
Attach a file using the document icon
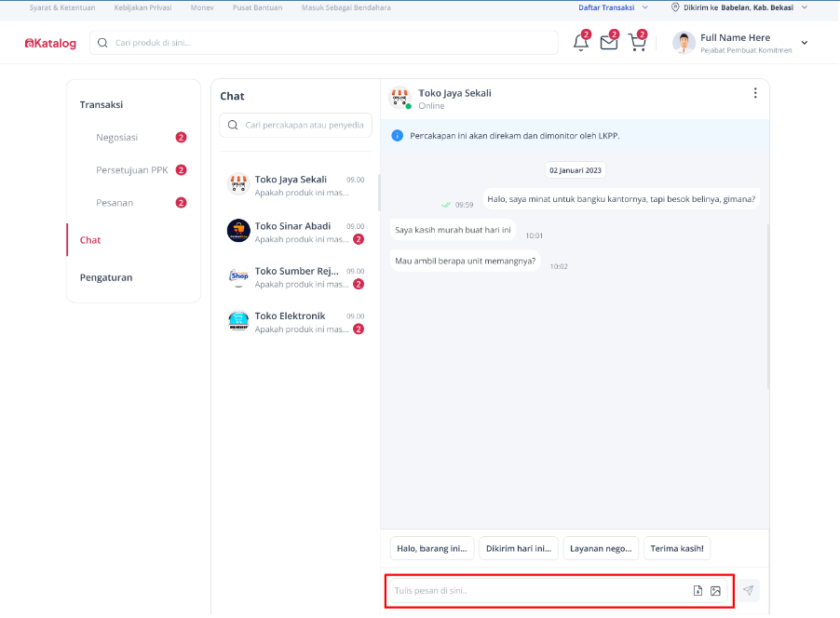coord(698,590)
